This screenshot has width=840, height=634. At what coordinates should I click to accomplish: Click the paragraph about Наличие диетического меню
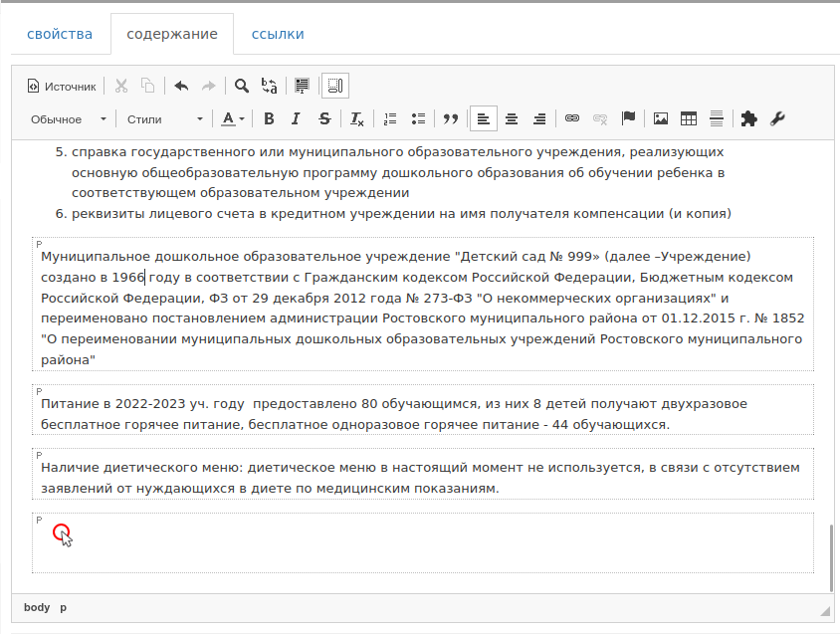tap(423, 474)
